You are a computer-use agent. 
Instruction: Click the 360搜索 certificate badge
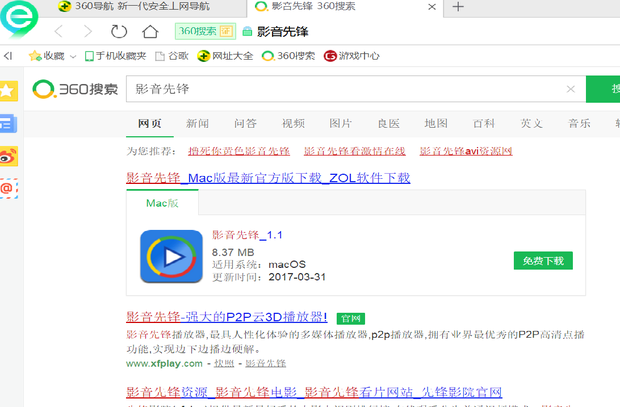(205, 31)
